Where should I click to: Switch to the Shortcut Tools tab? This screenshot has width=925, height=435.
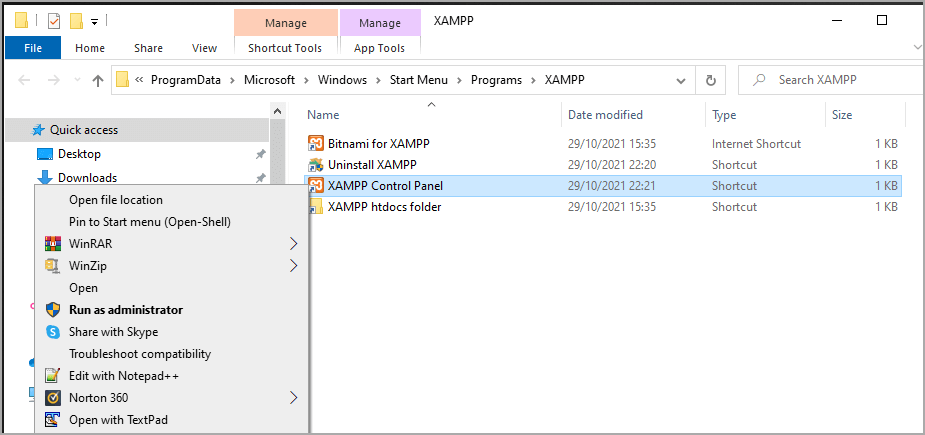(286, 48)
